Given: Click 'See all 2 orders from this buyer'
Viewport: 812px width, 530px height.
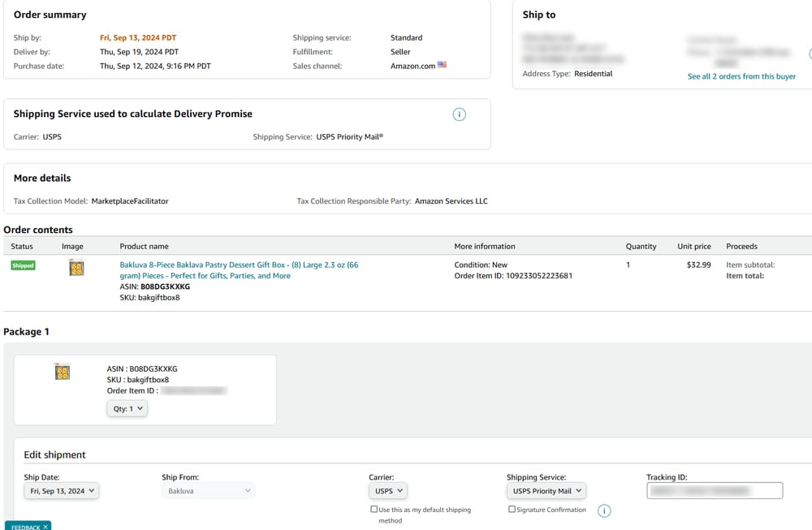Looking at the screenshot, I should [x=741, y=76].
